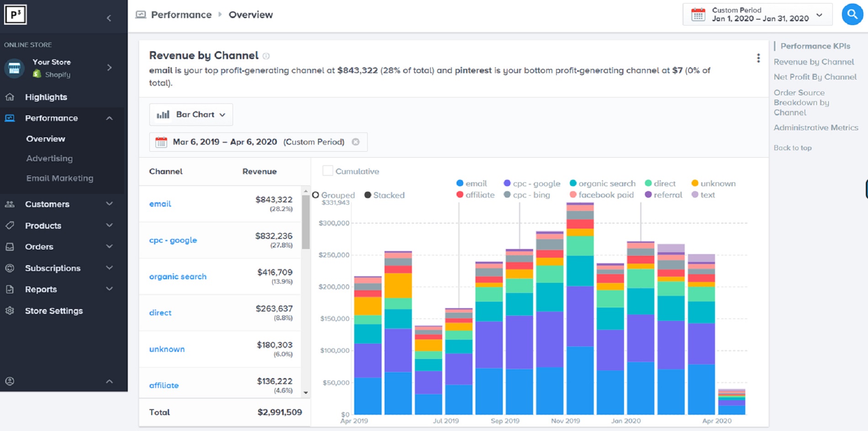
Task: Click the Performance monitor icon in the sidebar
Action: (x=10, y=118)
